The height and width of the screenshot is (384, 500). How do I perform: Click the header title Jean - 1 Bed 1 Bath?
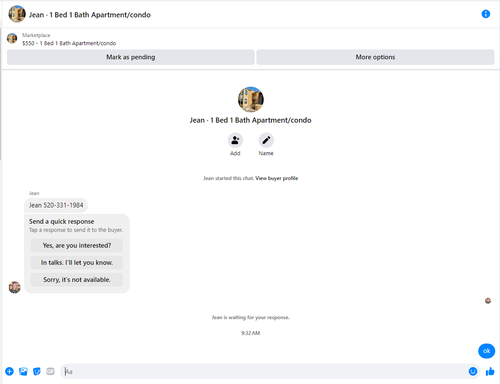point(90,15)
